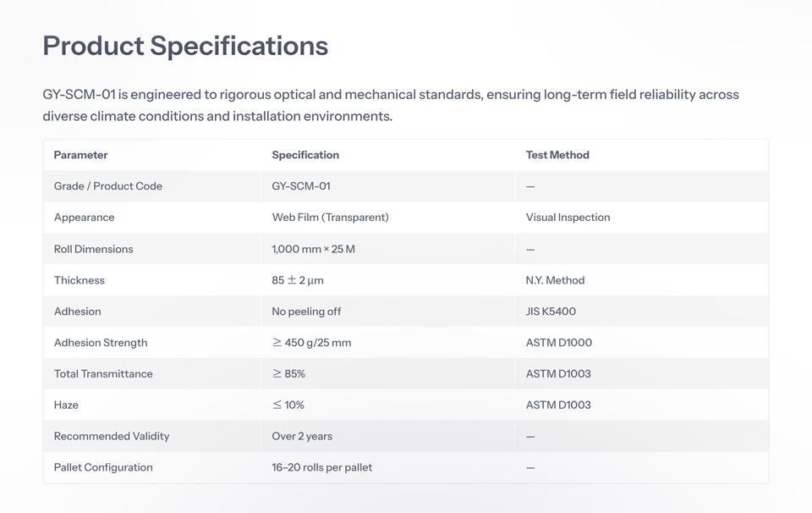The width and height of the screenshot is (812, 513).
Task: Click the N.Y. Method cell
Action: coord(555,280)
